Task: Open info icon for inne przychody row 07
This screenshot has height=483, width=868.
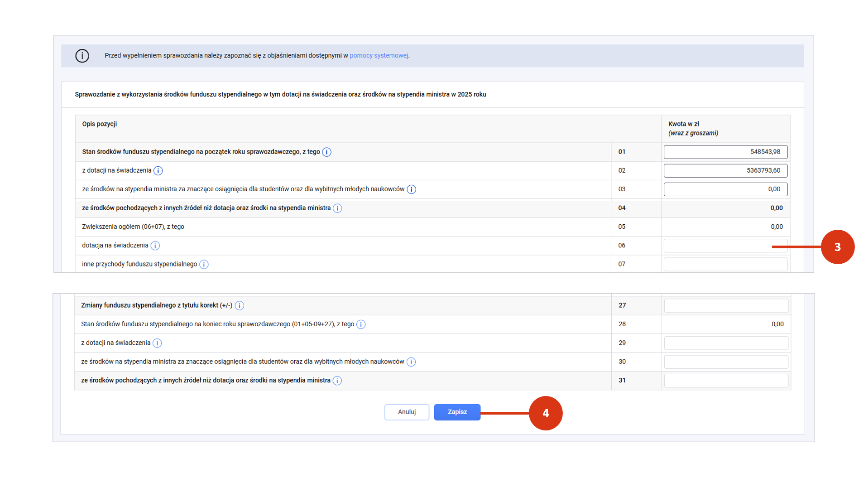Action: [204, 265]
